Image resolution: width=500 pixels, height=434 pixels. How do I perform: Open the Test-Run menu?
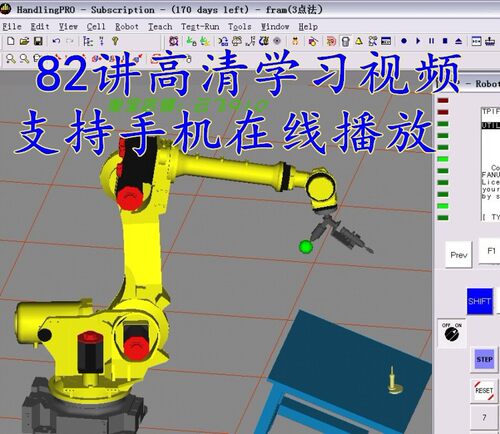(x=200, y=26)
